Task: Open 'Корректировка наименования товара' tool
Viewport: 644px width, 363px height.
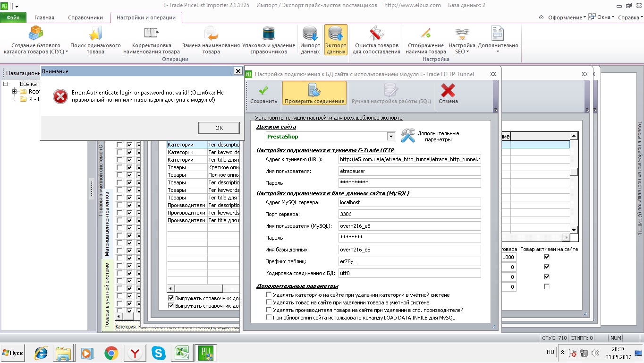Action: tap(151, 40)
